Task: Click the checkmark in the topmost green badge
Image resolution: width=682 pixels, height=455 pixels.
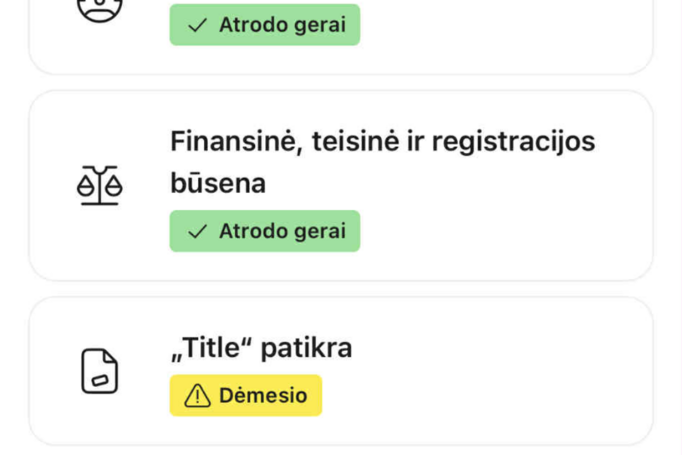Action: (x=198, y=25)
